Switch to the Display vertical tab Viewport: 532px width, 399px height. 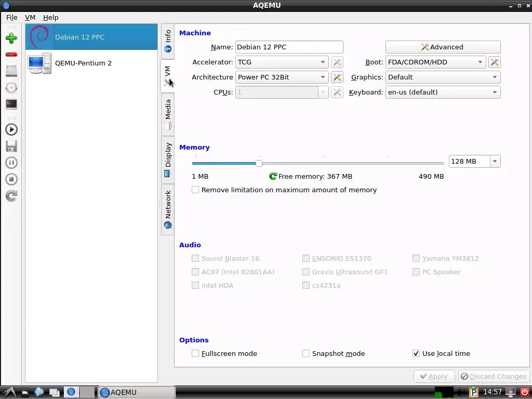click(168, 159)
